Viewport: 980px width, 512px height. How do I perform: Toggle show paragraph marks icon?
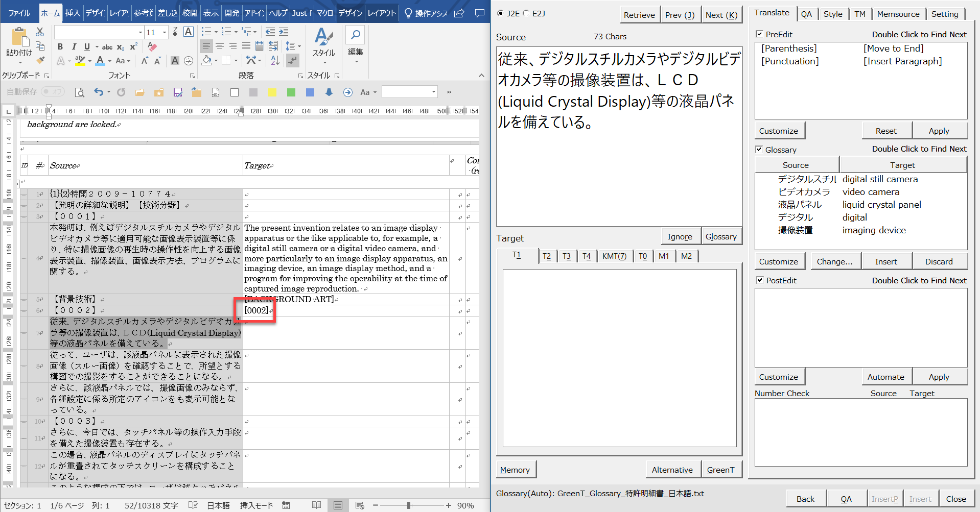[x=293, y=61]
